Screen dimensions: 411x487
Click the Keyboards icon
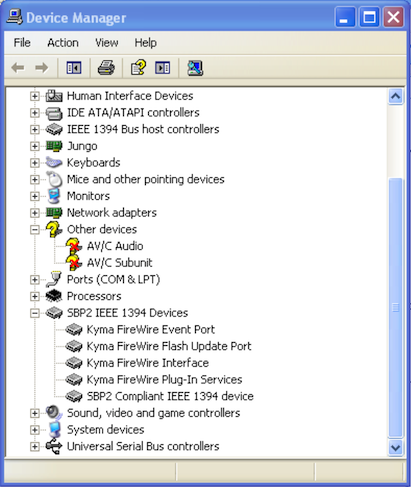(x=54, y=163)
